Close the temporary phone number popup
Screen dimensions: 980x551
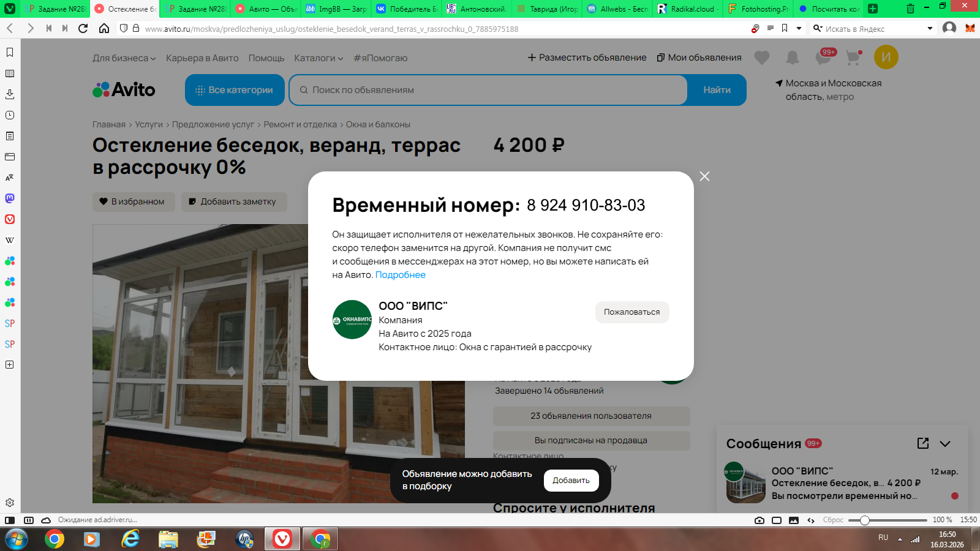coord(704,176)
